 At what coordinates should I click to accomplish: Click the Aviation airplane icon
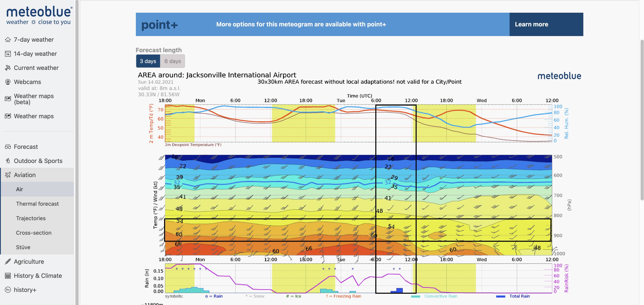coord(8,175)
